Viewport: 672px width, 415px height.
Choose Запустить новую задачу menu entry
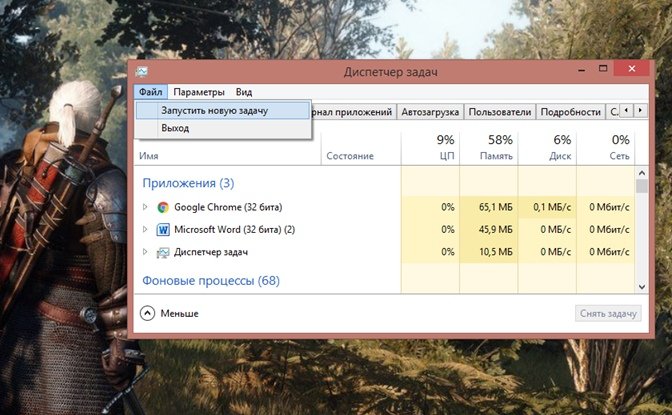(223, 111)
